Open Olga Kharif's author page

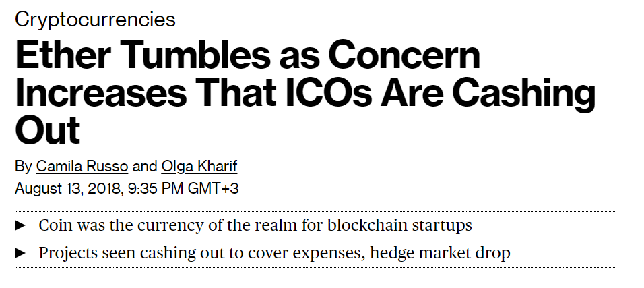click(x=199, y=167)
